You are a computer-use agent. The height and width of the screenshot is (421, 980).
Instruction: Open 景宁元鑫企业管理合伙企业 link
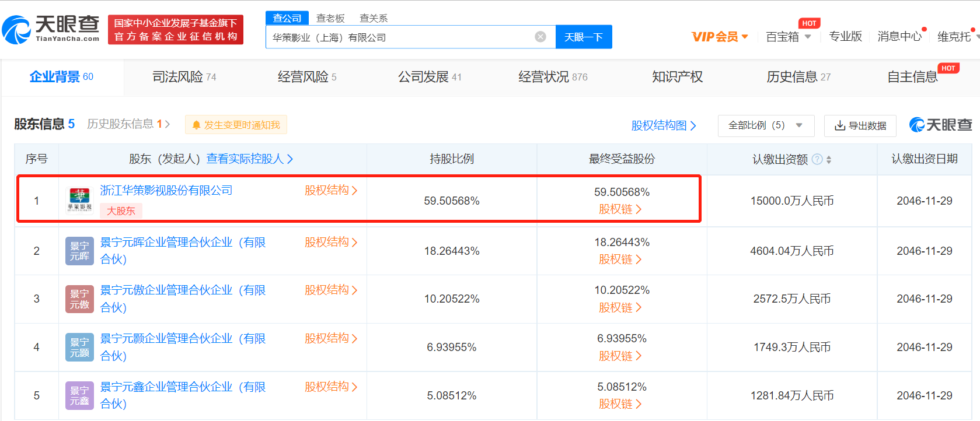183,395
